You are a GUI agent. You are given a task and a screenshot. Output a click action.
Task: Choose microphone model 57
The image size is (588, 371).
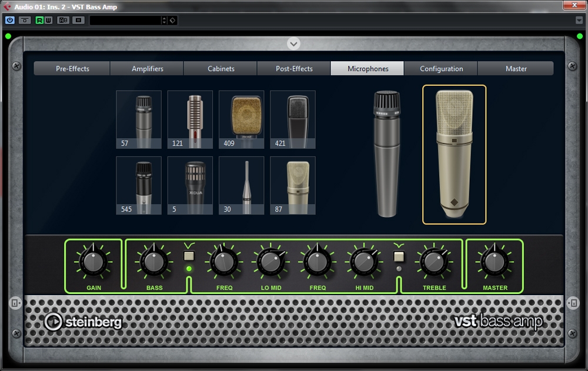click(x=139, y=120)
